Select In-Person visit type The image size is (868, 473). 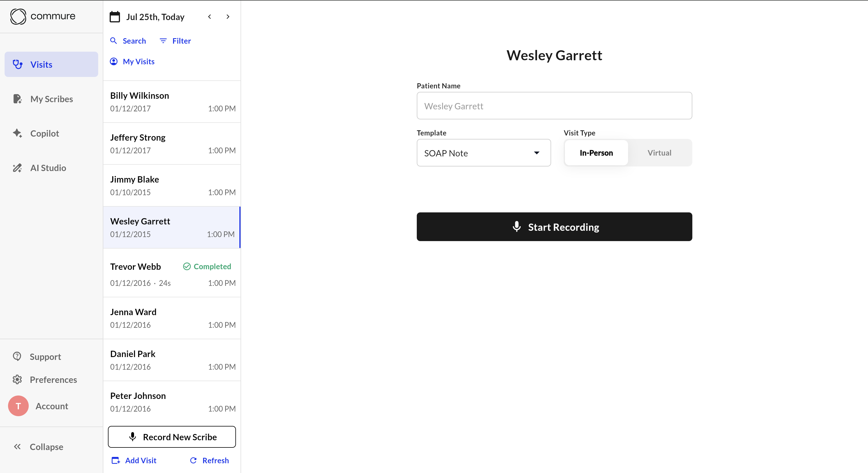point(596,153)
